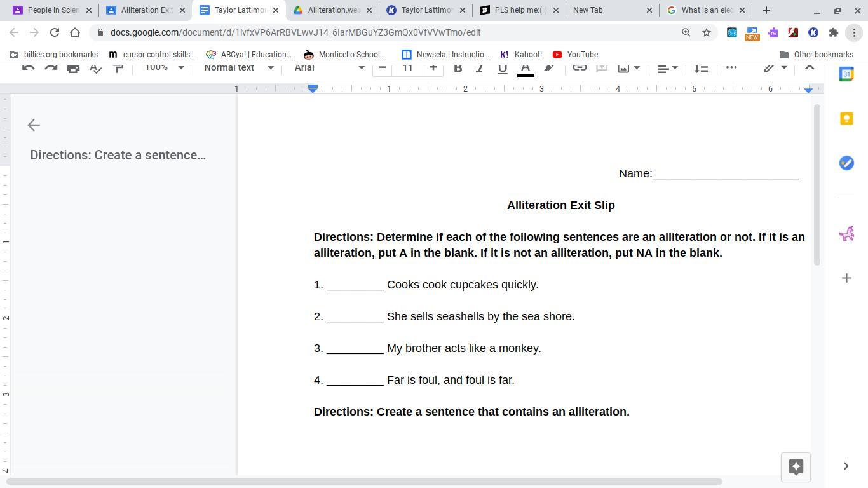This screenshot has height=488, width=868.
Task: Open the insert image dropdown
Action: click(x=628, y=67)
